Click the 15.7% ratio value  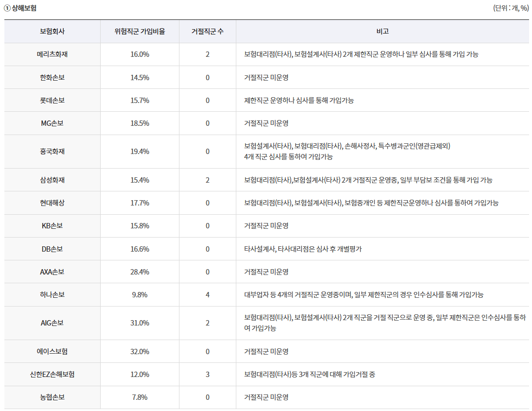point(140,100)
